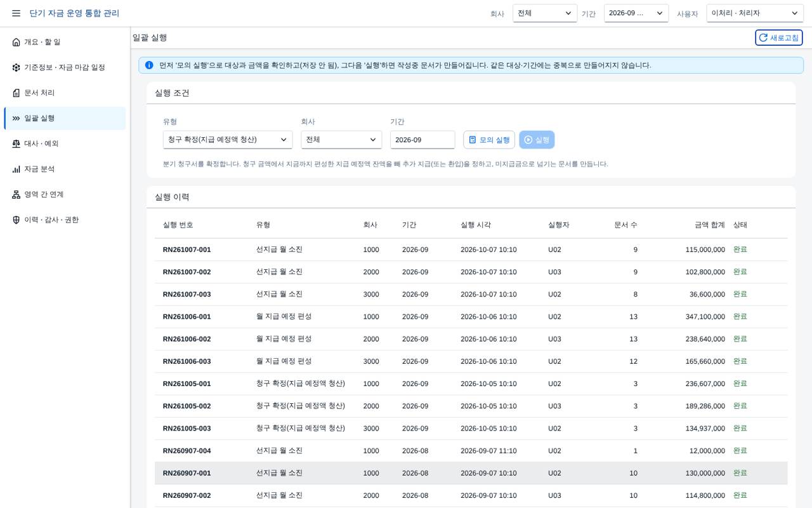Click 월 지급 예정 편성 in RN261006-003 row
Viewport: 812px width, 508px height.
coord(284,361)
